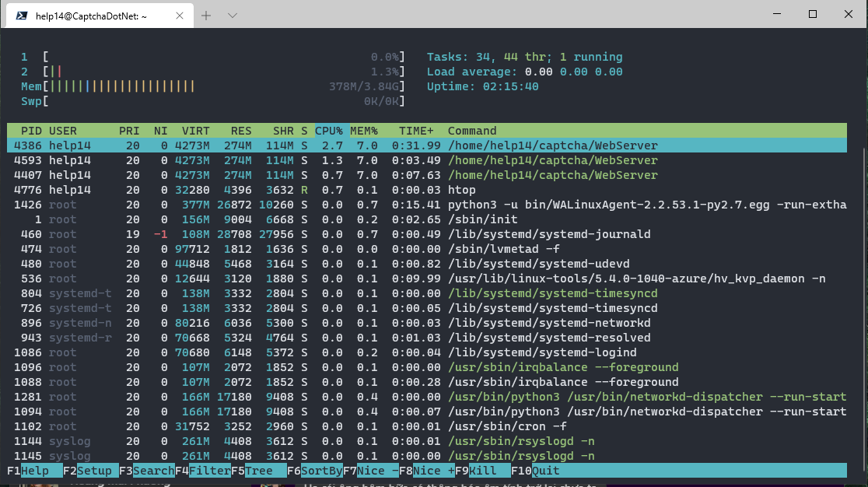This screenshot has height=487, width=868.
Task: Select the highlighted WebServer process row
Action: click(311, 145)
